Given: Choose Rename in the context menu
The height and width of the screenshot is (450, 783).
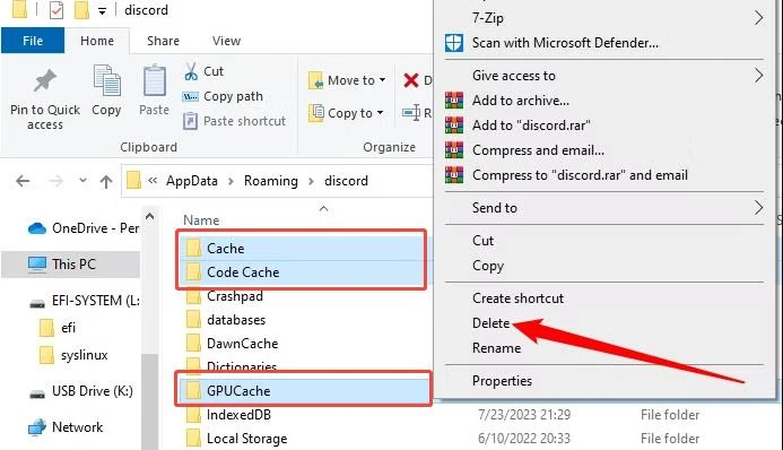Looking at the screenshot, I should point(604,348).
